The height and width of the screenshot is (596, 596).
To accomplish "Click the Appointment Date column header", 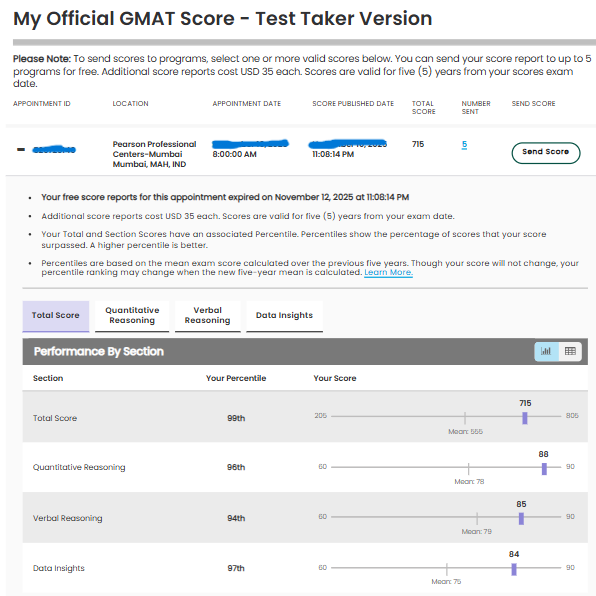I will coord(247,104).
